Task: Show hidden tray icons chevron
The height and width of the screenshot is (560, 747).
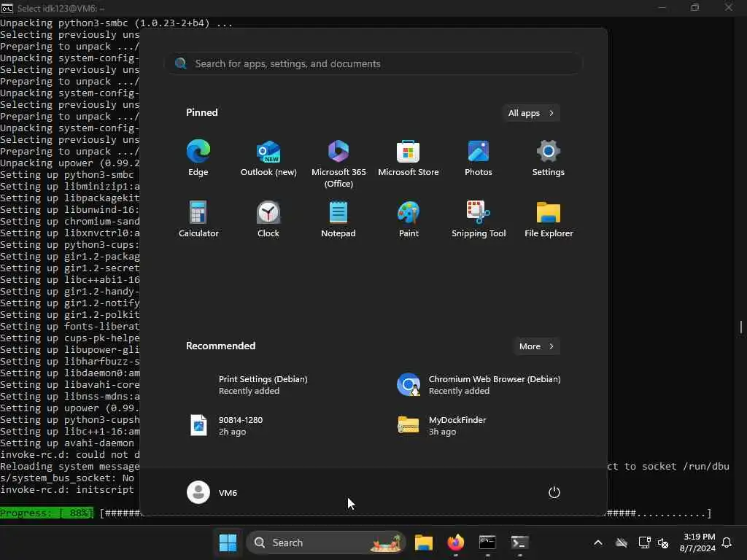Action: [x=598, y=542]
